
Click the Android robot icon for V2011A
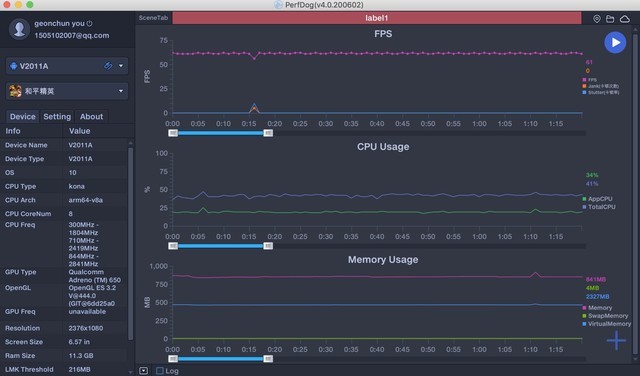coord(13,66)
